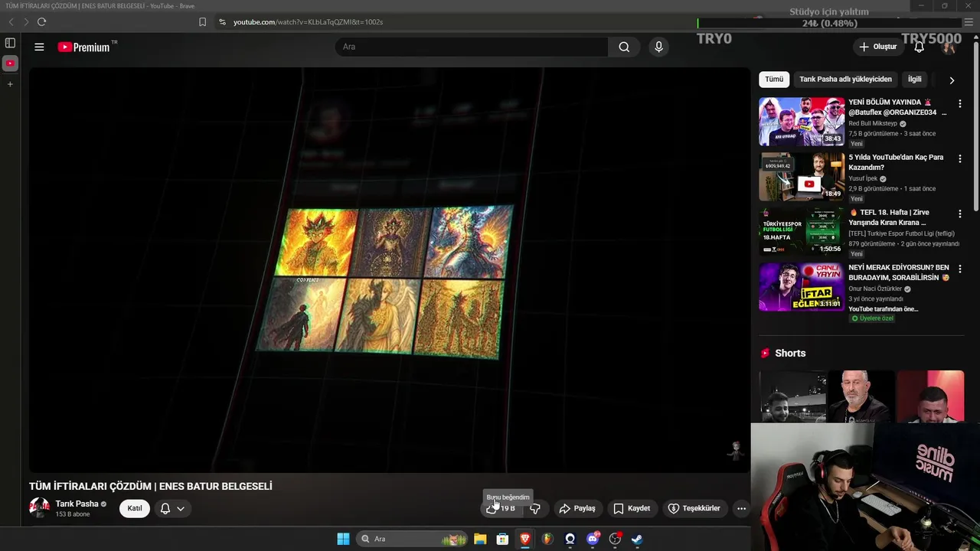
Task: View site settings icon in address bar
Action: (x=222, y=22)
